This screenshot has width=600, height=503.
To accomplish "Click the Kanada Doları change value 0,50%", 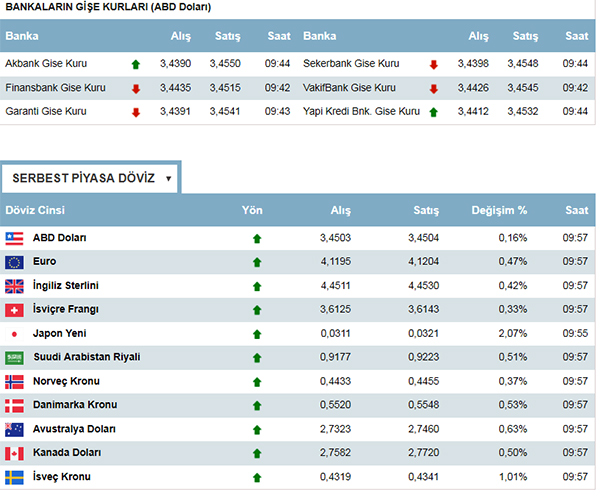I will [512, 453].
